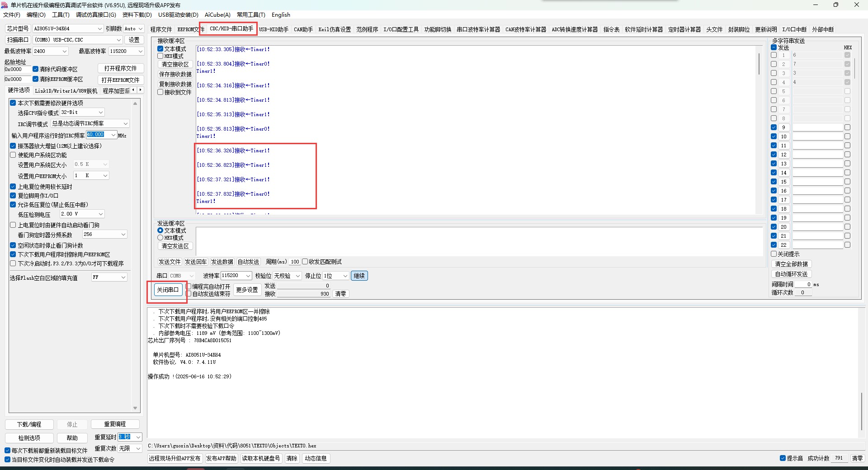Select 文本模式 radio in send buffer

point(160,230)
